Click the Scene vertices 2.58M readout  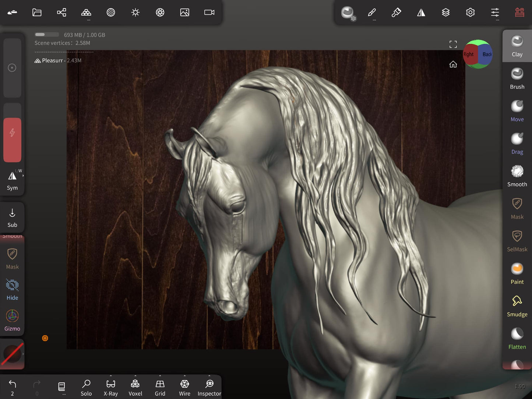point(62,43)
